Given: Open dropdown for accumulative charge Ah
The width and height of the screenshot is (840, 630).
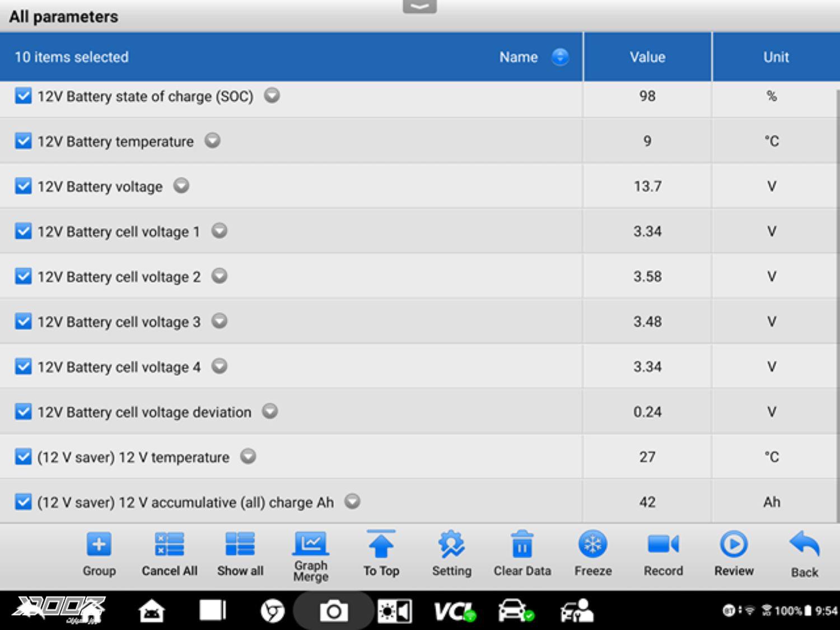Looking at the screenshot, I should [x=352, y=501].
